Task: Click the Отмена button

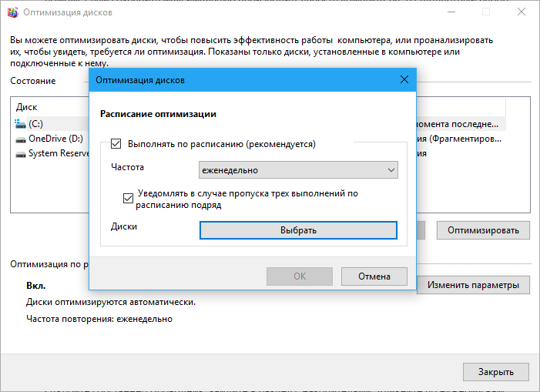Action: (x=374, y=276)
